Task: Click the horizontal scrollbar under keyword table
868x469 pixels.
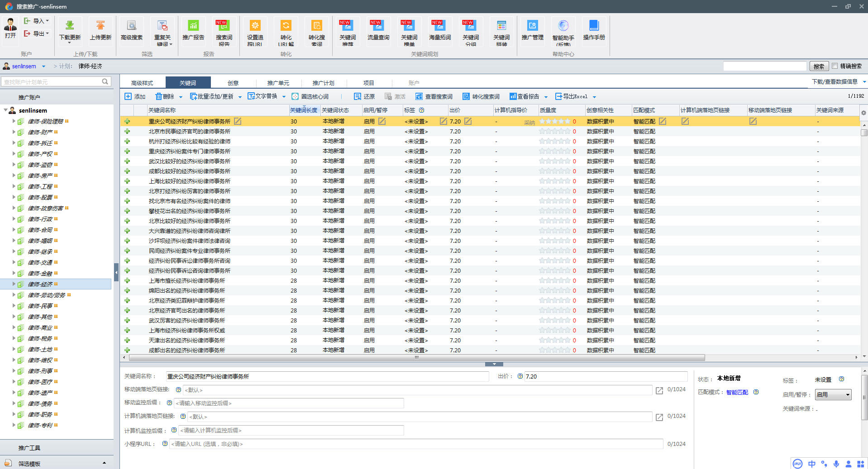Action: 416,357
